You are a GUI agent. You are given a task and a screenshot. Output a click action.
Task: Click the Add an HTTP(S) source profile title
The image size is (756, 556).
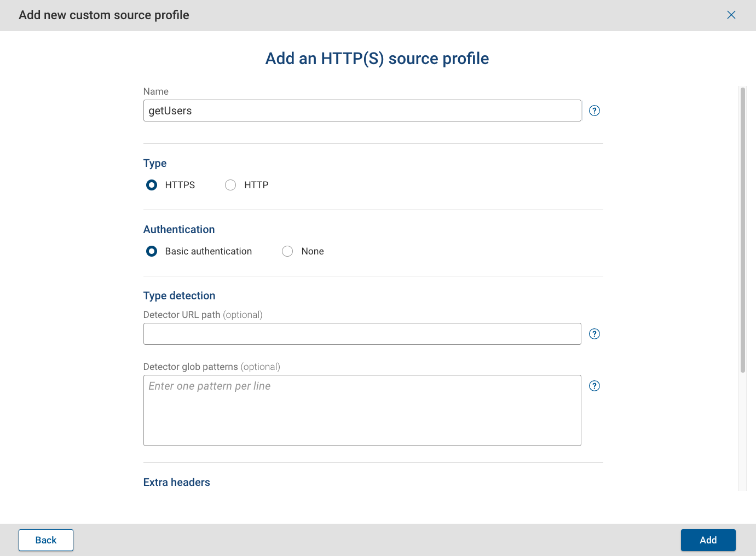[x=377, y=58]
